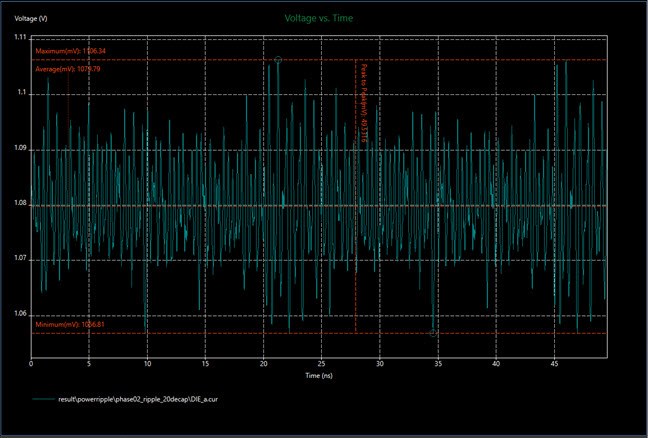The height and width of the screenshot is (438, 648).
Task: Click the 10 tick on the time axis
Action: (x=147, y=364)
